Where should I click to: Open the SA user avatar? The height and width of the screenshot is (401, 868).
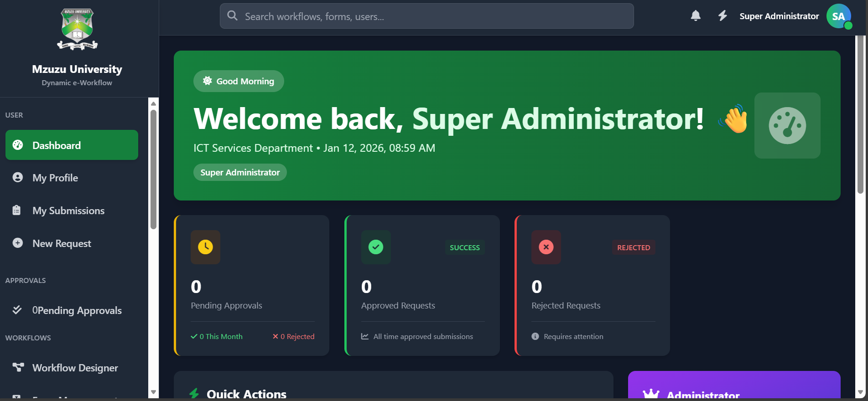(x=839, y=16)
